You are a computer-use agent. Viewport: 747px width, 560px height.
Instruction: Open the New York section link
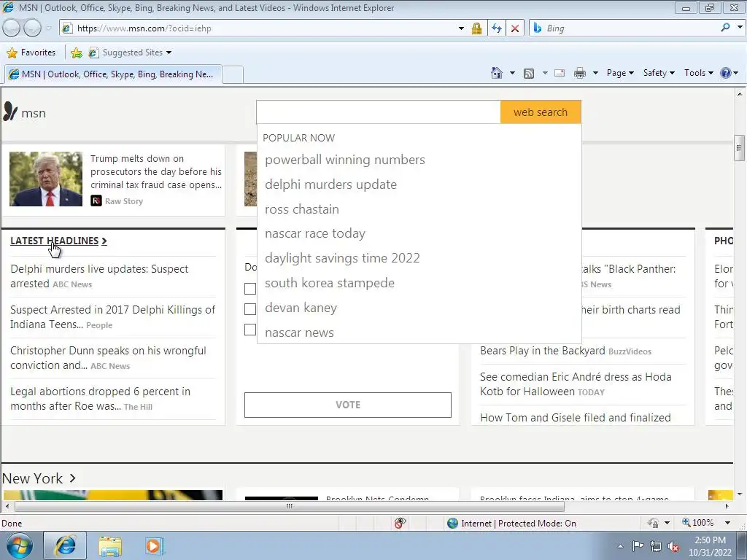pyautogui.click(x=39, y=478)
